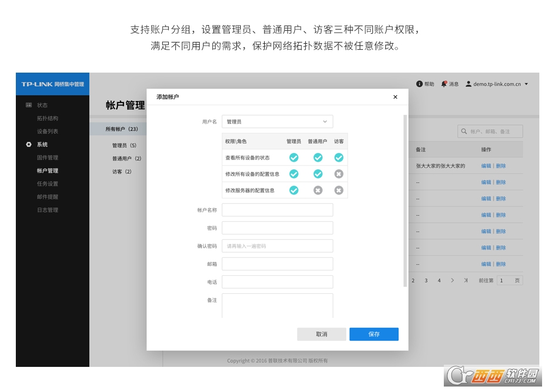Click the 状态 status icon in sidebar

coord(28,105)
